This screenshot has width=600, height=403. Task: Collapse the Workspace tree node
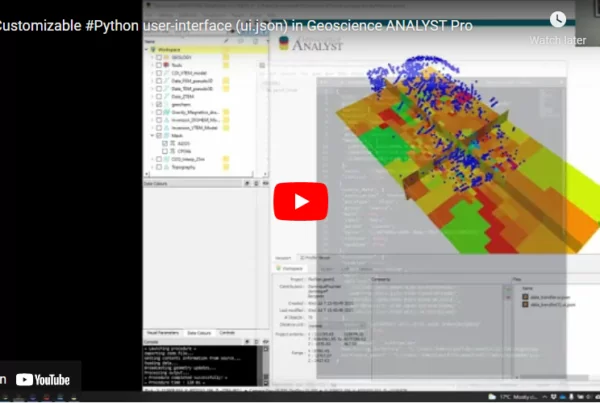(x=148, y=49)
